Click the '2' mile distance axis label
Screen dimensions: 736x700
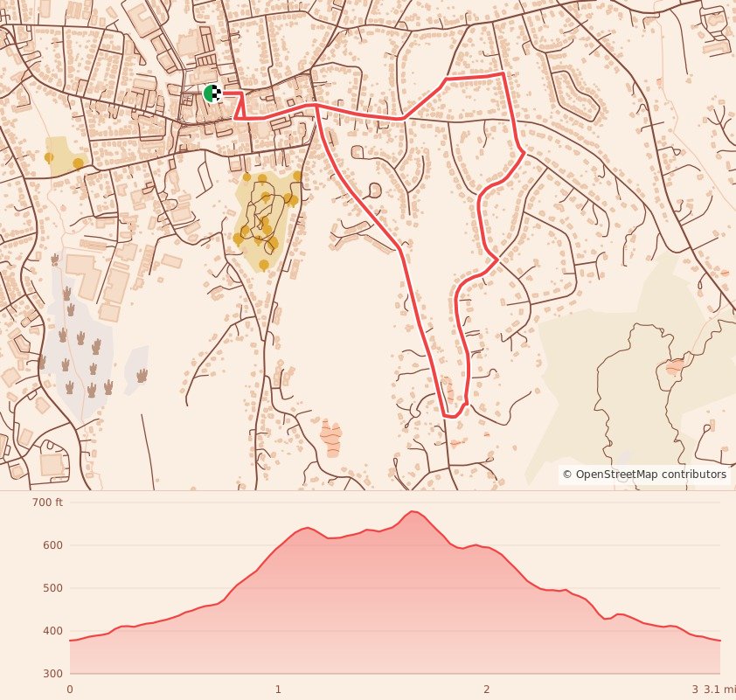[x=486, y=690]
